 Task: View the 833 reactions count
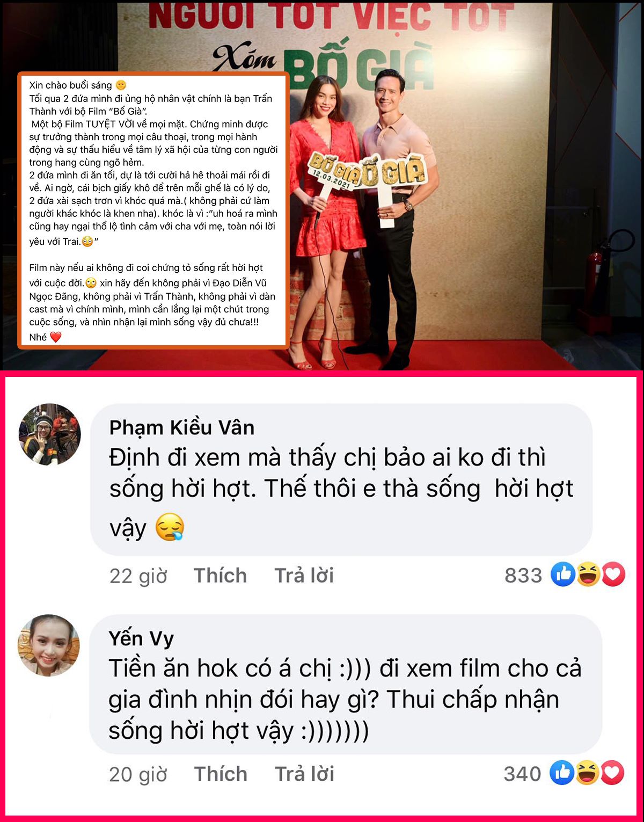(x=523, y=576)
